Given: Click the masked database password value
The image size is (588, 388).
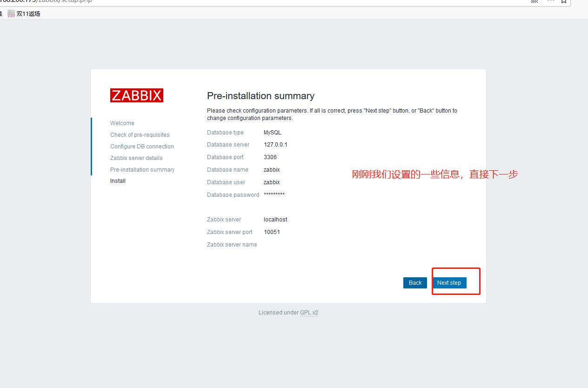Looking at the screenshot, I should pos(274,194).
